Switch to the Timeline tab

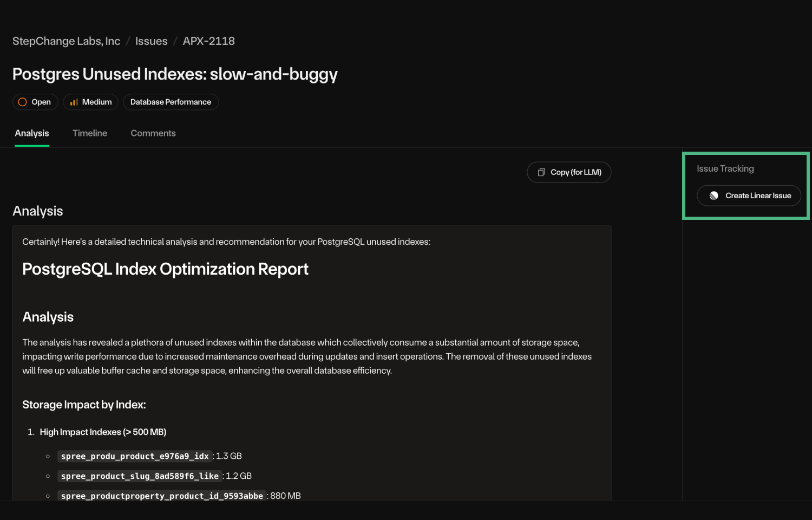[x=89, y=133]
